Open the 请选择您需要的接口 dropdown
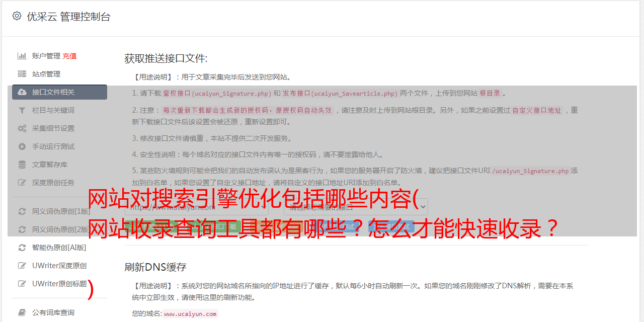 356,207
